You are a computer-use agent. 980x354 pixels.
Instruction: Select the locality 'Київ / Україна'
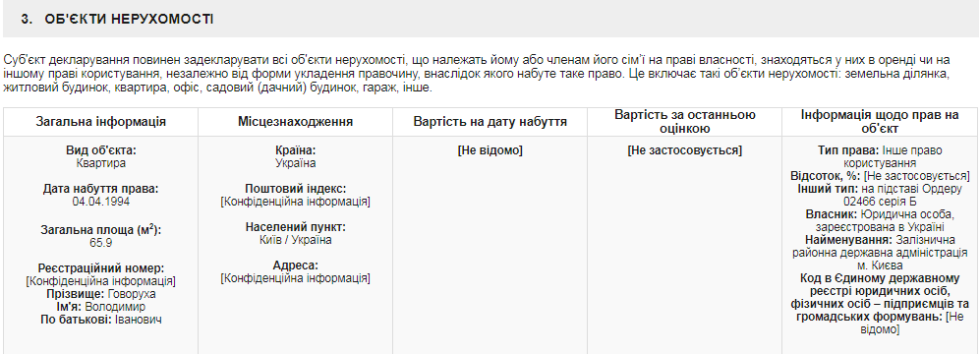pyautogui.click(x=295, y=240)
